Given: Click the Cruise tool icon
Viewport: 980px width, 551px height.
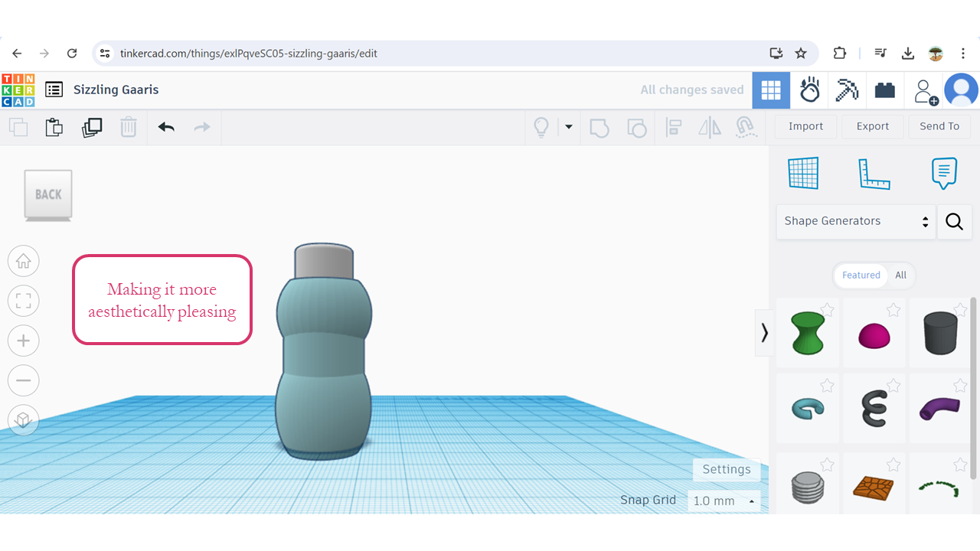Looking at the screenshot, I should click(746, 127).
